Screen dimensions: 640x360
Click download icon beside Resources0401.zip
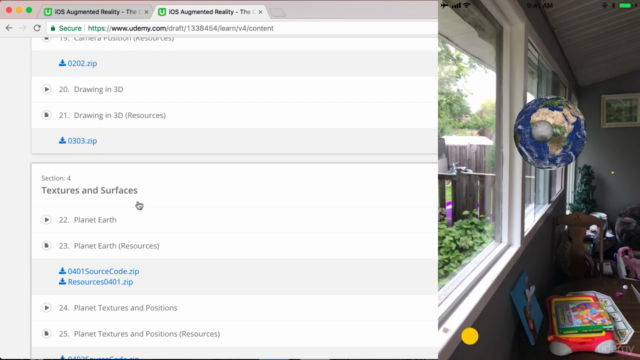[x=62, y=282]
